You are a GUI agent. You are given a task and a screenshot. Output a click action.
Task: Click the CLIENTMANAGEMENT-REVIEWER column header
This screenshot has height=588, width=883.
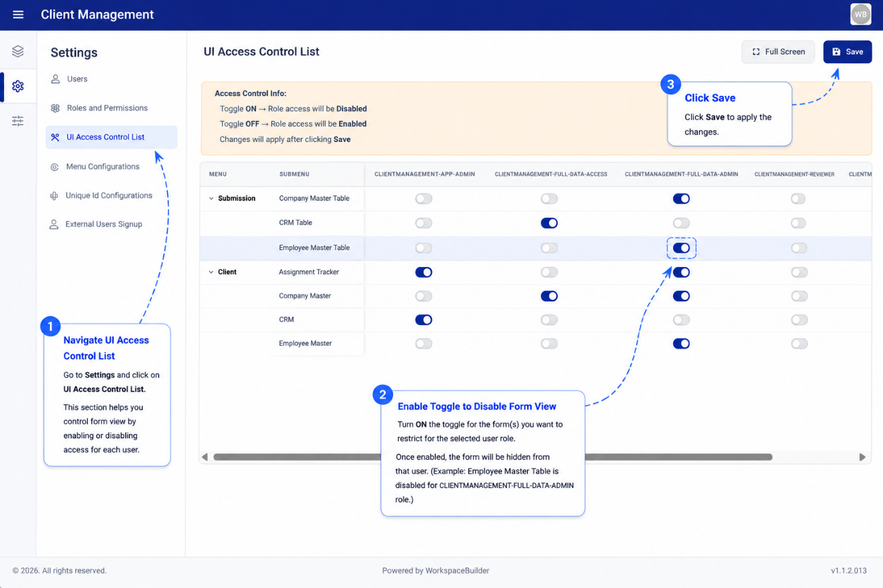[x=794, y=174]
